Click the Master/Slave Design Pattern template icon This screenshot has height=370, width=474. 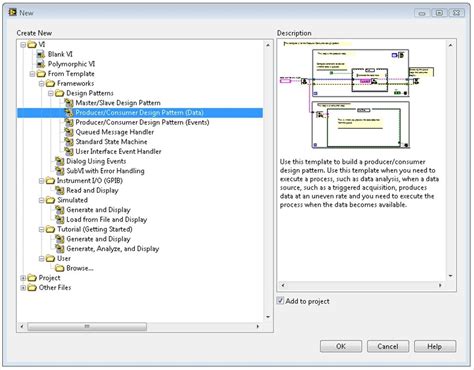(69, 103)
